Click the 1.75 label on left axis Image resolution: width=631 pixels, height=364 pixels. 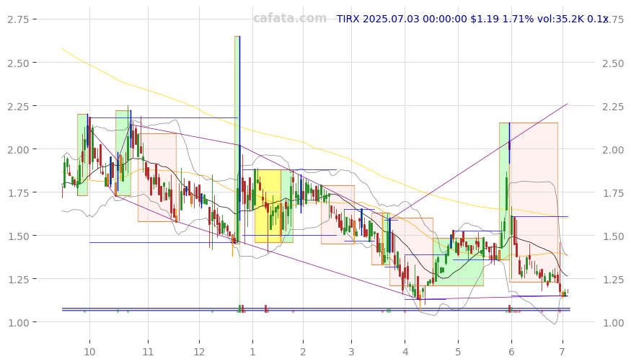(19, 192)
